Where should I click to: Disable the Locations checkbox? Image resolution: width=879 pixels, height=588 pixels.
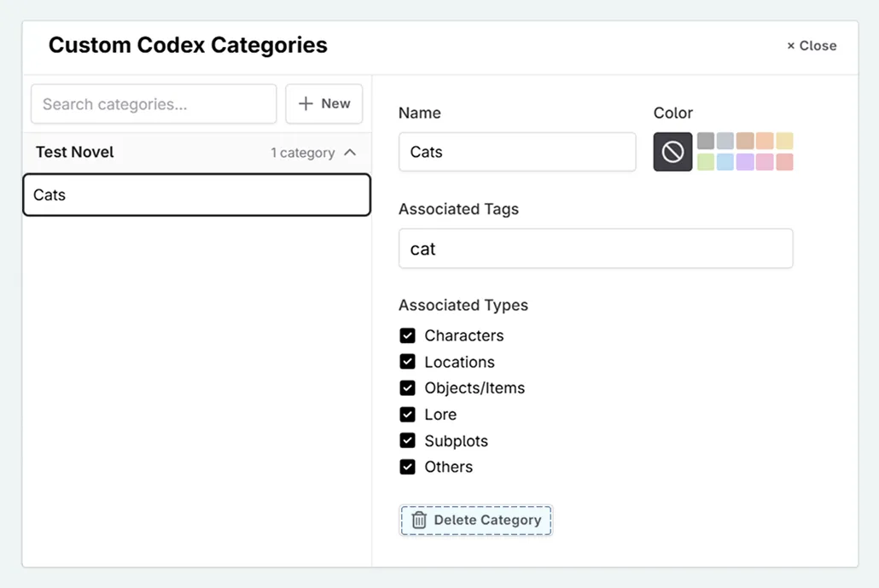(x=407, y=362)
